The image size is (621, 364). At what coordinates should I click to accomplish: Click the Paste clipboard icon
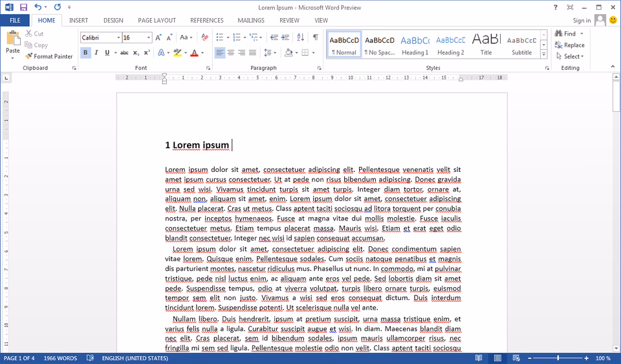click(x=13, y=38)
